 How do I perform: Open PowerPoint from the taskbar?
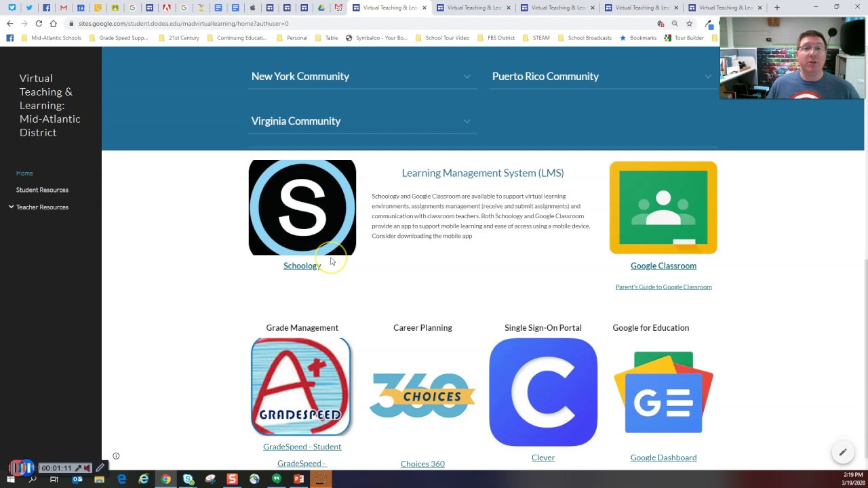coord(298,479)
